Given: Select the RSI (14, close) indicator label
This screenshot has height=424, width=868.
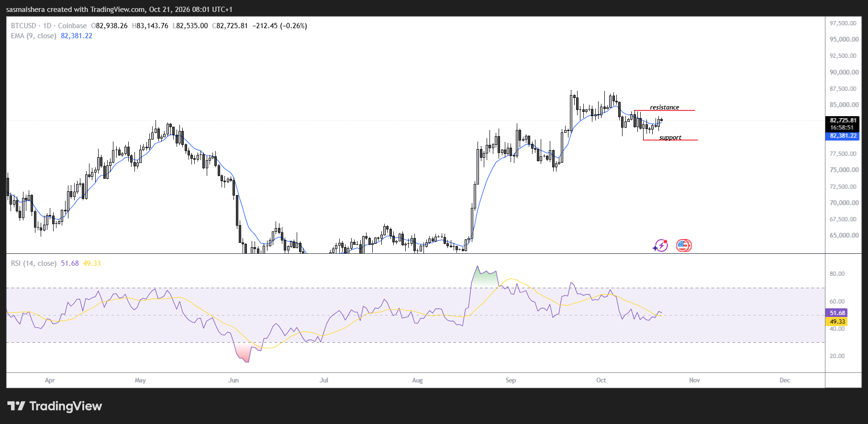Looking at the screenshot, I should click(33, 263).
